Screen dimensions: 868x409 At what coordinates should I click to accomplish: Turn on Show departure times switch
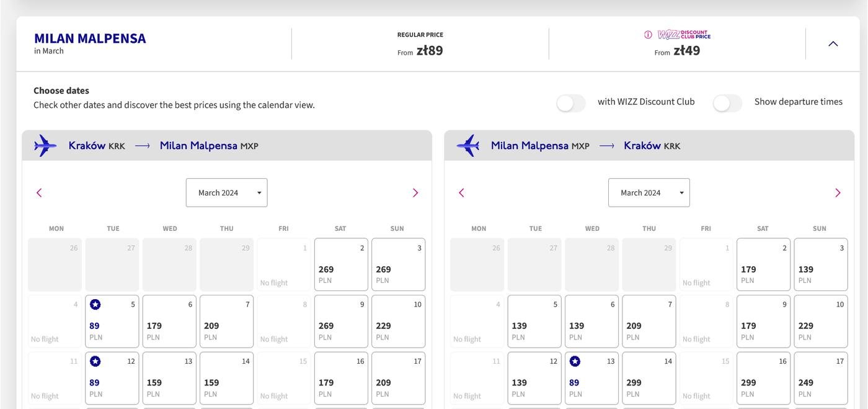tap(727, 103)
